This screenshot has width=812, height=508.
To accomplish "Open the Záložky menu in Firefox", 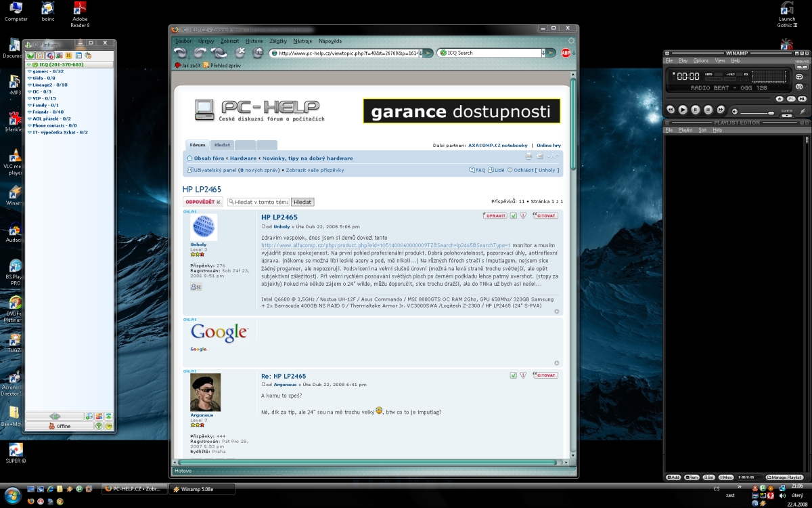I will click(278, 41).
